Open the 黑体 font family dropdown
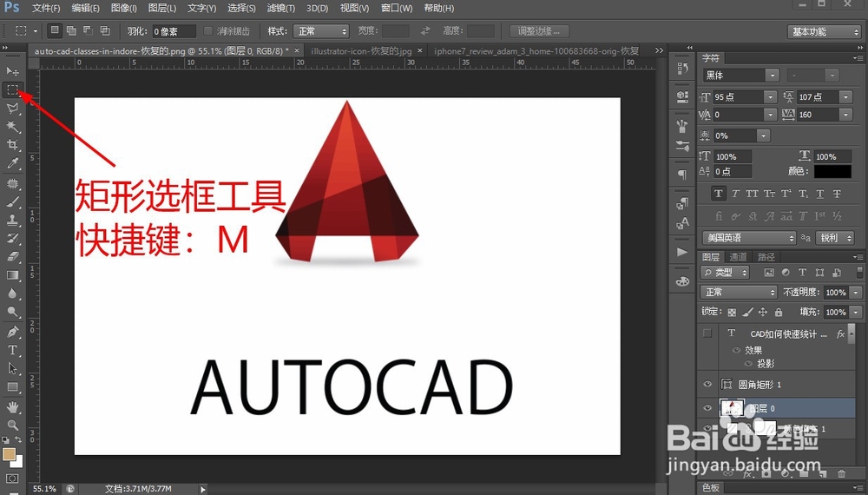The height and width of the screenshot is (495, 868). pyautogui.click(x=772, y=76)
